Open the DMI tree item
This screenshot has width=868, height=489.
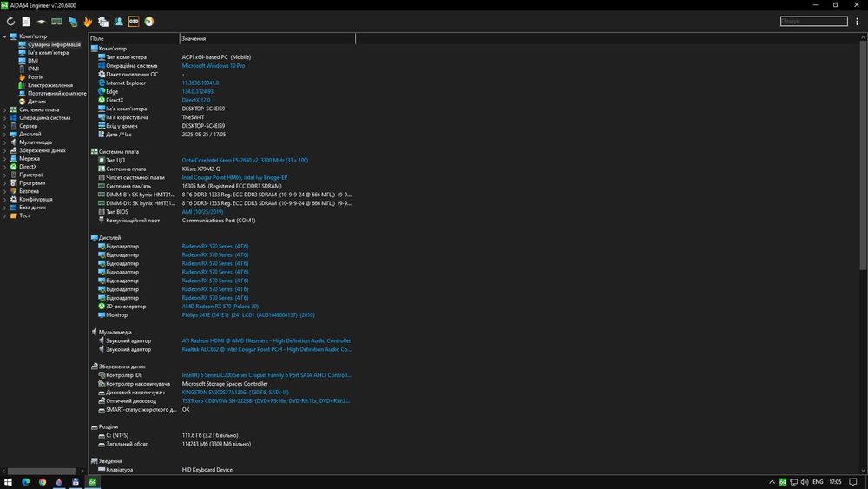[33, 61]
